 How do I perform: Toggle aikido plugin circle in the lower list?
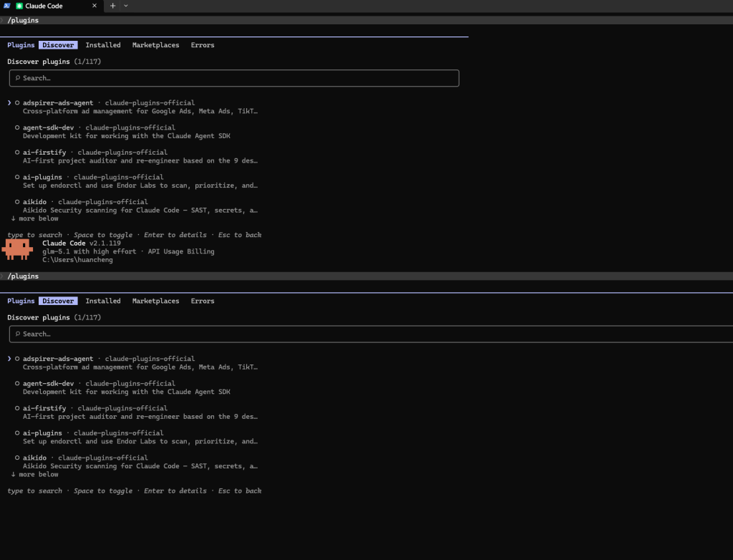17,458
